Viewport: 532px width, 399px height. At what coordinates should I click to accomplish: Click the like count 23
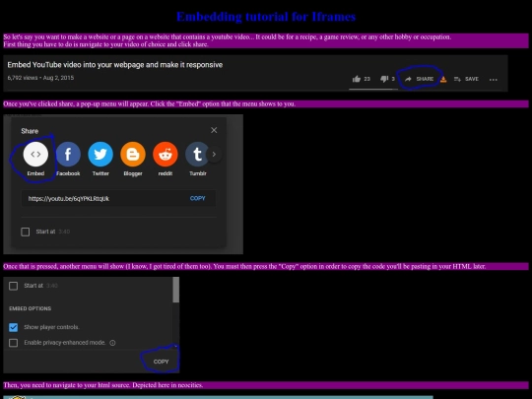click(x=366, y=79)
